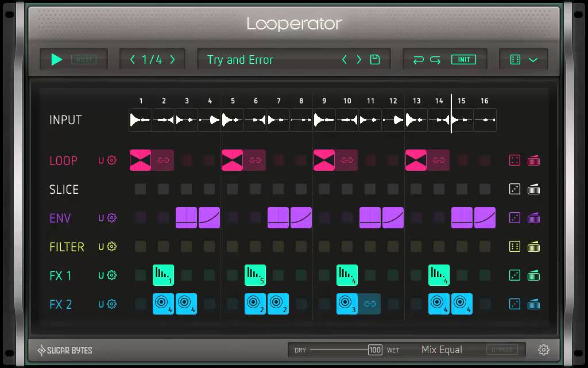The height and width of the screenshot is (368, 588).
Task: Clear the FILTER track with its eraser icon
Action: 533,247
